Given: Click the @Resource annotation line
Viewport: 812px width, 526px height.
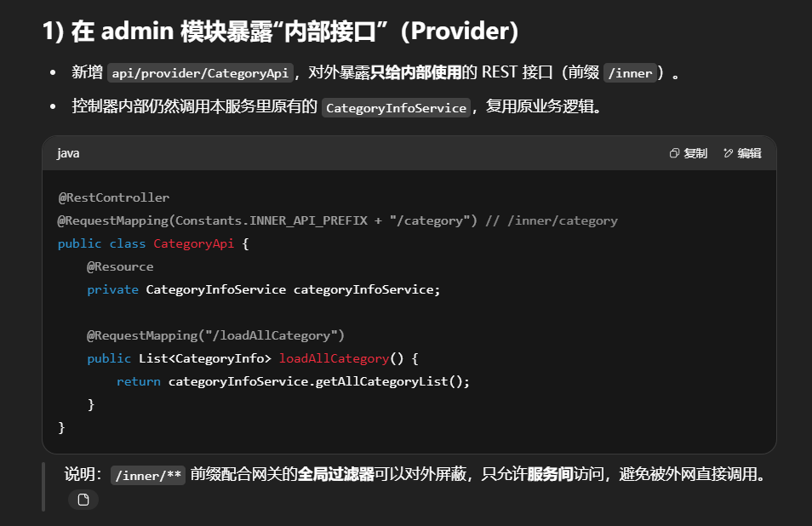Looking at the screenshot, I should (x=120, y=266).
